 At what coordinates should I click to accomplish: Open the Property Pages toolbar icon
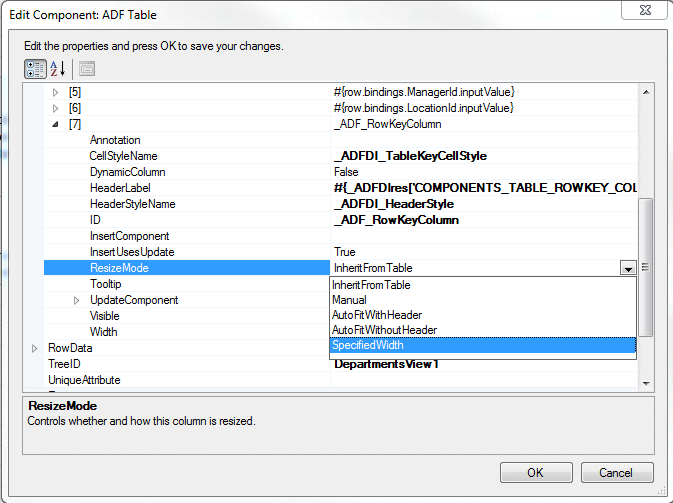click(87, 69)
